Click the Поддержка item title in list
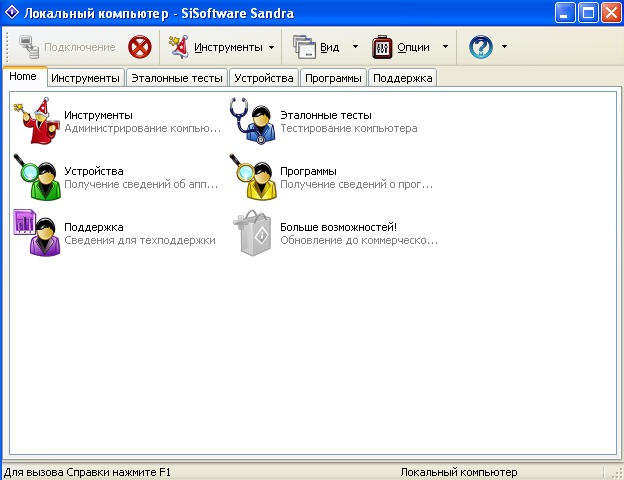Screen dimensions: 624x480 click(x=94, y=227)
